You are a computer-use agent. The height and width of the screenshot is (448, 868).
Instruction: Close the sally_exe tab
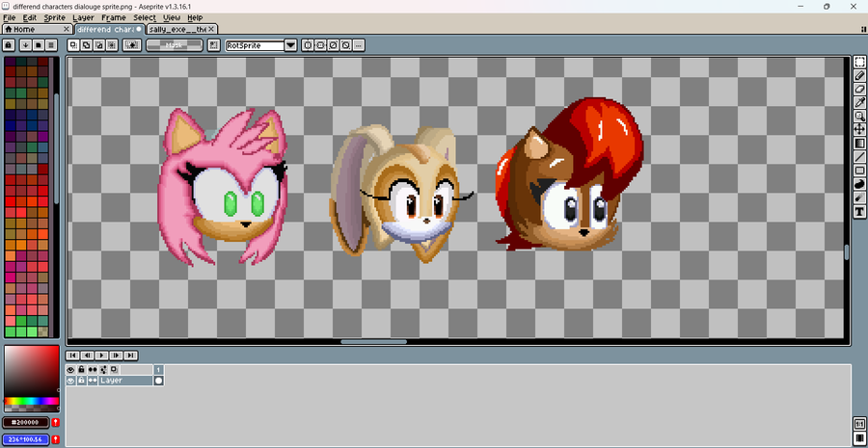pos(211,29)
